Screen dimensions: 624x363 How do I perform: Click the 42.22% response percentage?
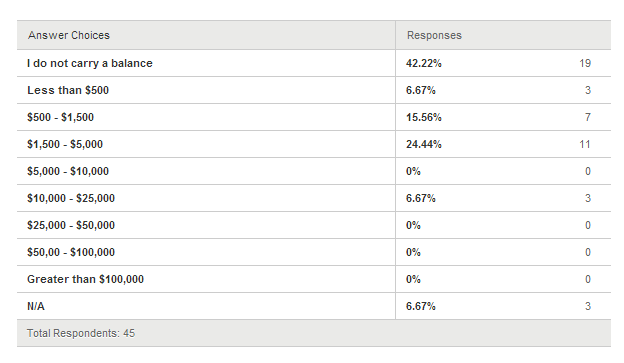click(423, 63)
